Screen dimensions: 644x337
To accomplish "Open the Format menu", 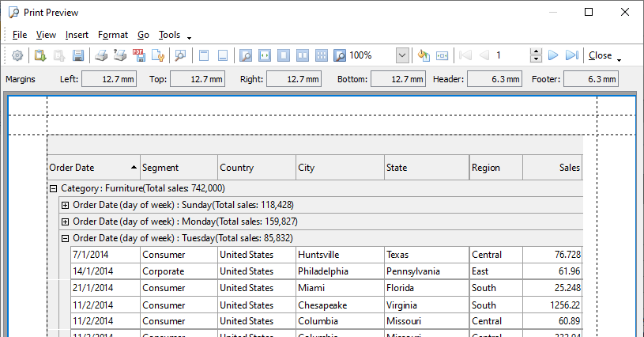I will tap(112, 35).
